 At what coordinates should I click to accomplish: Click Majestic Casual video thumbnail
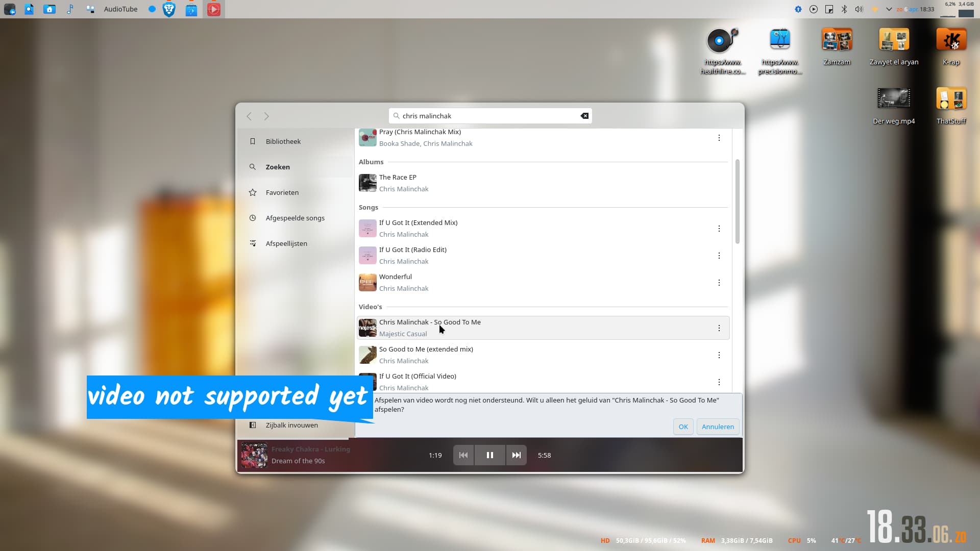tap(367, 328)
